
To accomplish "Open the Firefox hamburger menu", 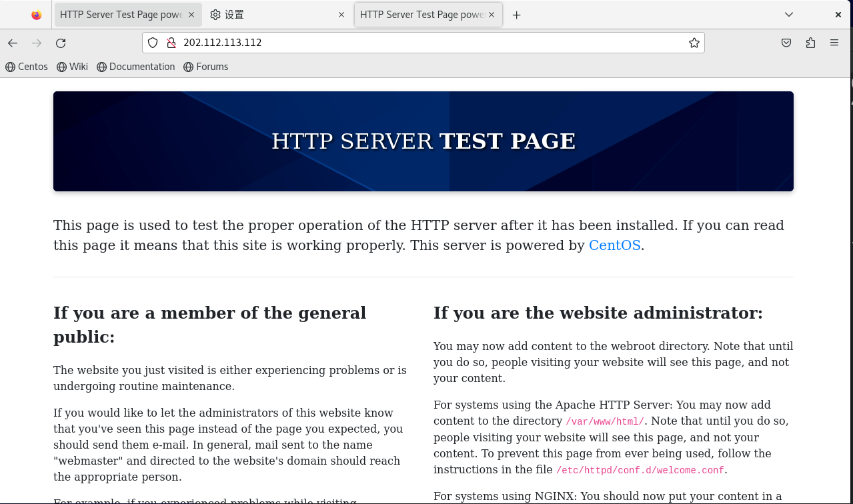I will (834, 43).
